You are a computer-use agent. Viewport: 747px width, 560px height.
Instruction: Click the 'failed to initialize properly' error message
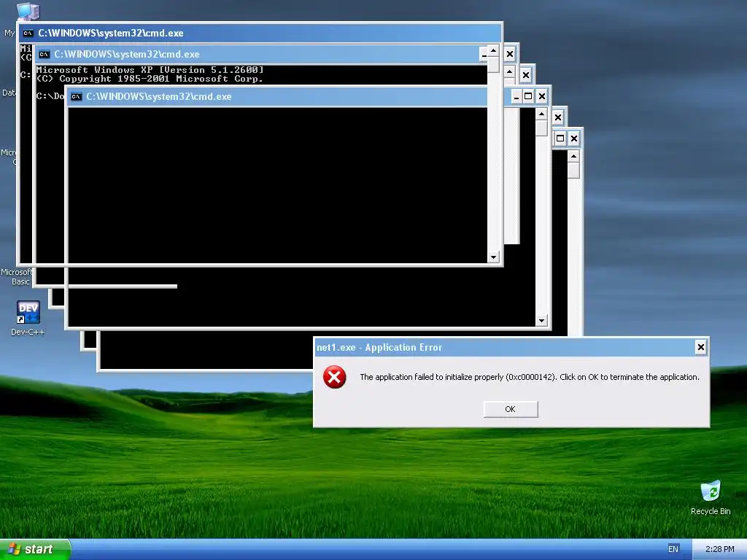(530, 377)
